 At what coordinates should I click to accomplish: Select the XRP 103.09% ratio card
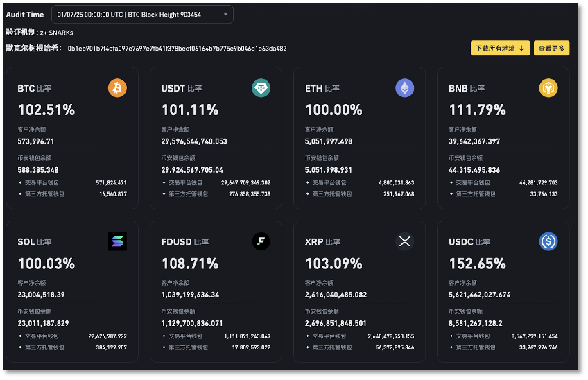click(360, 291)
